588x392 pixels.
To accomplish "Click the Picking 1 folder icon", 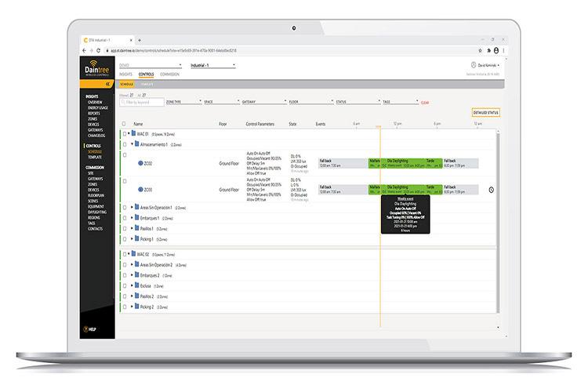I will [137, 238].
